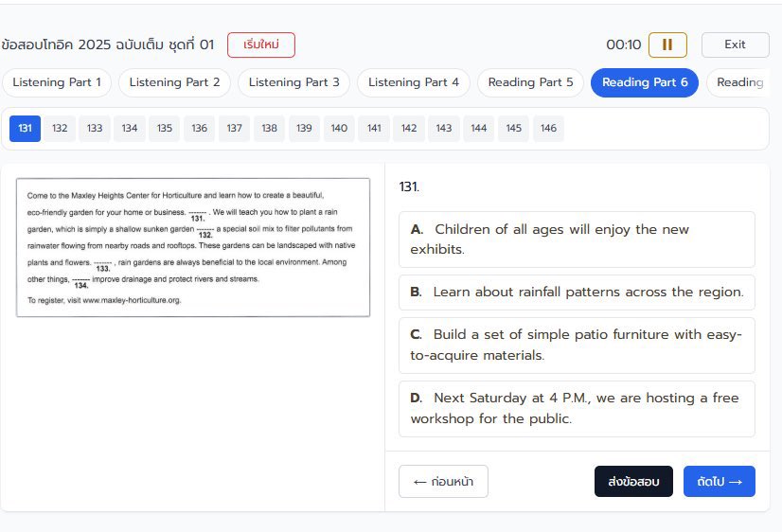The width and height of the screenshot is (782, 532).
Task: Jump to question 133
Action: tap(95, 128)
